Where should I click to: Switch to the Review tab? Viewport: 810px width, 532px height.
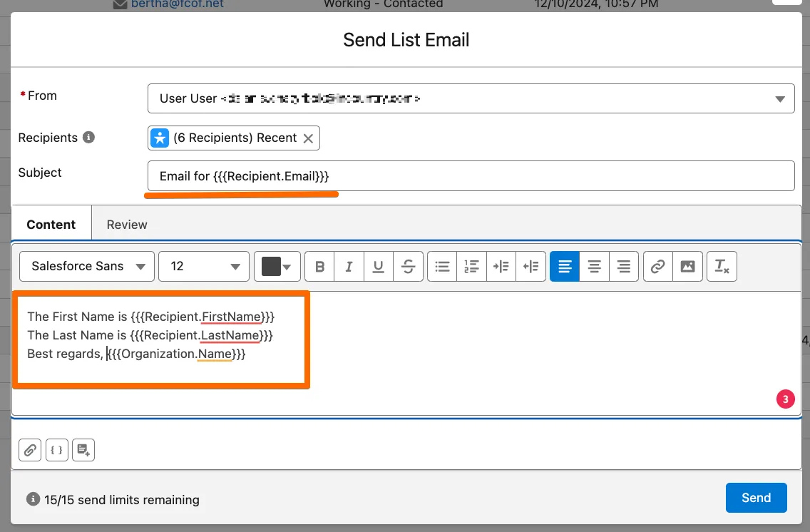click(127, 224)
